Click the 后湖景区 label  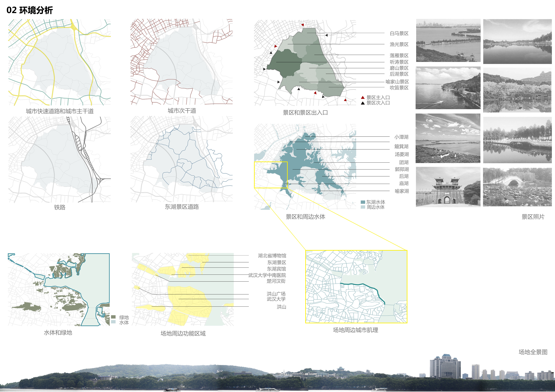tap(399, 74)
